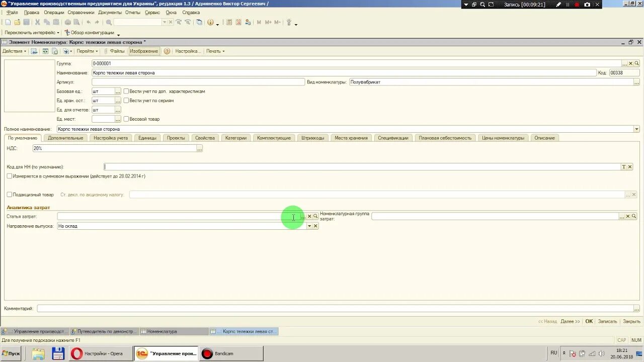Open the Calendar toolbar icon
This screenshot has height=362, width=644.
pyautogui.click(x=238, y=22)
